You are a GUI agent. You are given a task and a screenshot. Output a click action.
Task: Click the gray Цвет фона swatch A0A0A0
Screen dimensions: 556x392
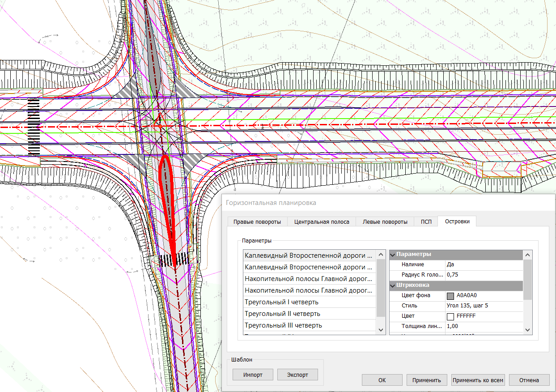[x=450, y=295]
